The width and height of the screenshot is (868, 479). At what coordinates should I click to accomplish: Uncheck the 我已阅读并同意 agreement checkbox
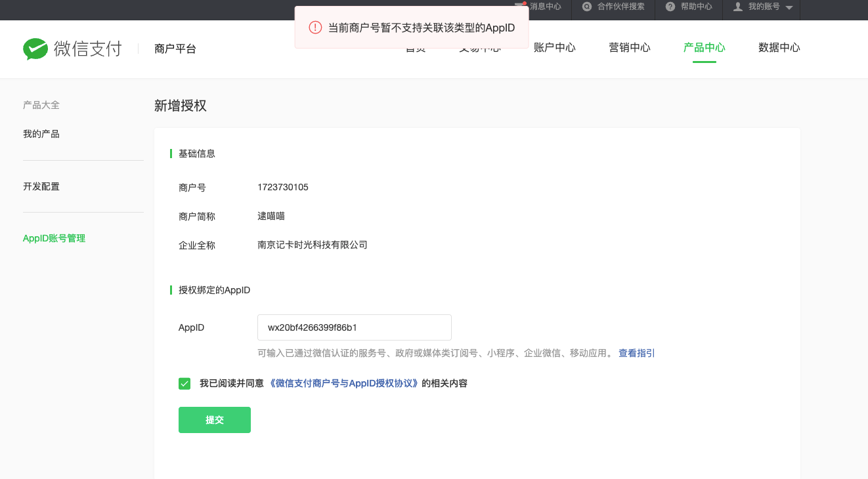coord(184,384)
